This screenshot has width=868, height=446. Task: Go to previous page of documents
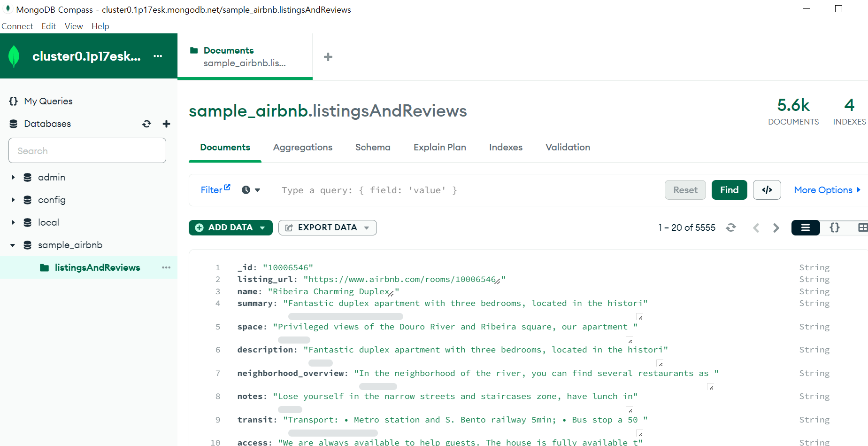(756, 227)
